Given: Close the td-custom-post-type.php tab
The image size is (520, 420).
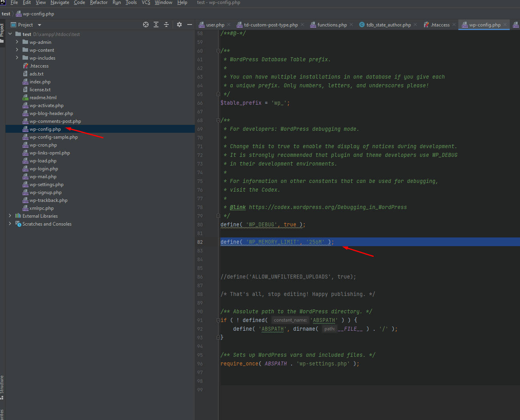Looking at the screenshot, I should 302,24.
